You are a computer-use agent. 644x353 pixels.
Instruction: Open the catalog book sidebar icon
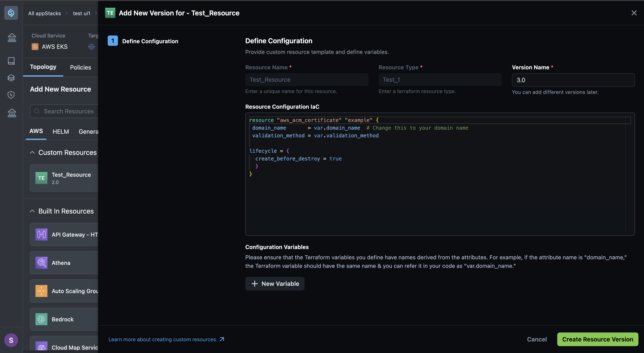tap(11, 61)
